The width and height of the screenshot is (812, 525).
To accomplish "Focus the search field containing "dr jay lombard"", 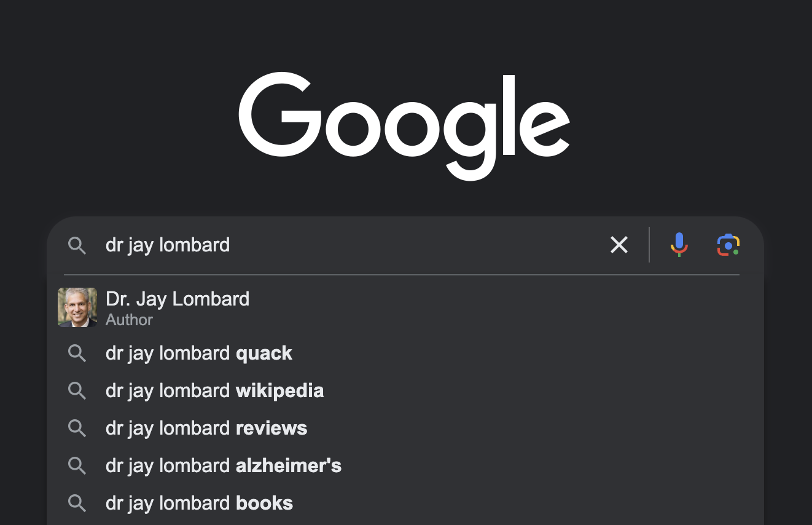I will click(350, 245).
